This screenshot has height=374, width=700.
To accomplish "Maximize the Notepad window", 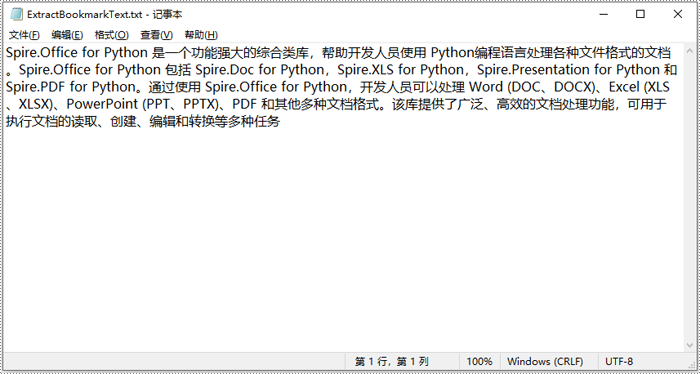I will tap(640, 14).
